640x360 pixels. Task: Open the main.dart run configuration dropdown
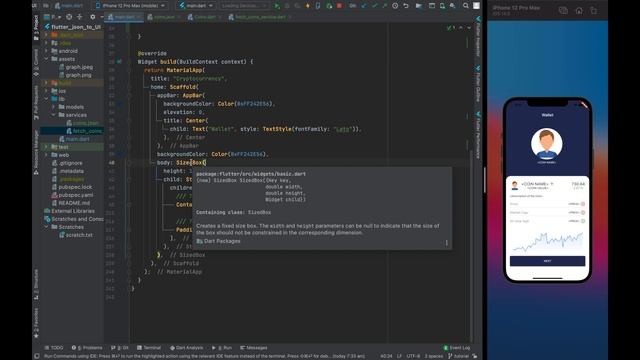196,6
